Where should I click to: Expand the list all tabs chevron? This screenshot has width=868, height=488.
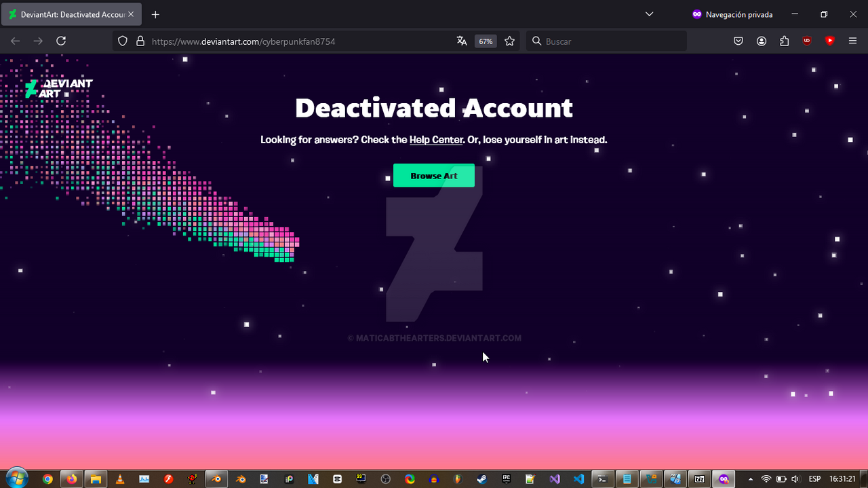(x=649, y=14)
